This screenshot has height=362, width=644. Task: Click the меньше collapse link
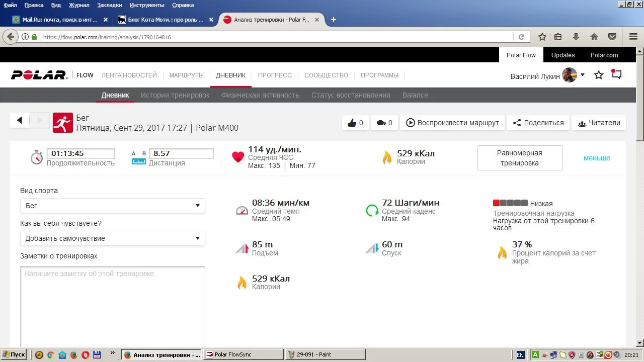pyautogui.click(x=597, y=158)
